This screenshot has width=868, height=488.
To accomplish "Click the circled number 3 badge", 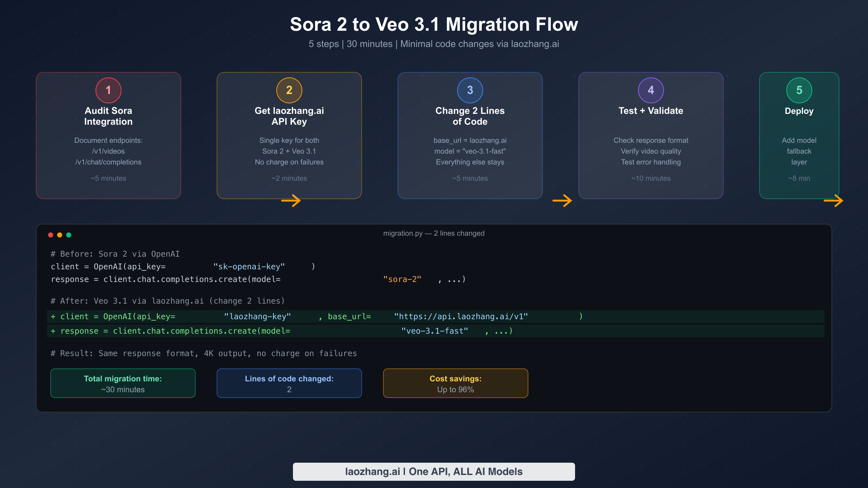I will click(x=470, y=90).
